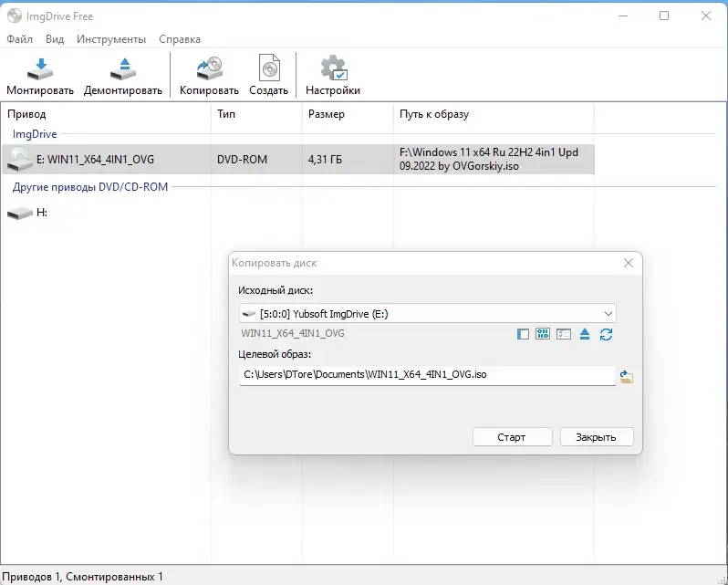Click the ImgDrive group header

point(35,134)
